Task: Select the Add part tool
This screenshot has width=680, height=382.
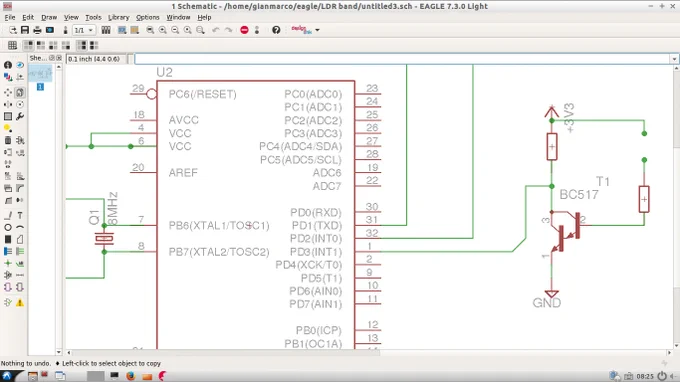Action: pos(20,140)
